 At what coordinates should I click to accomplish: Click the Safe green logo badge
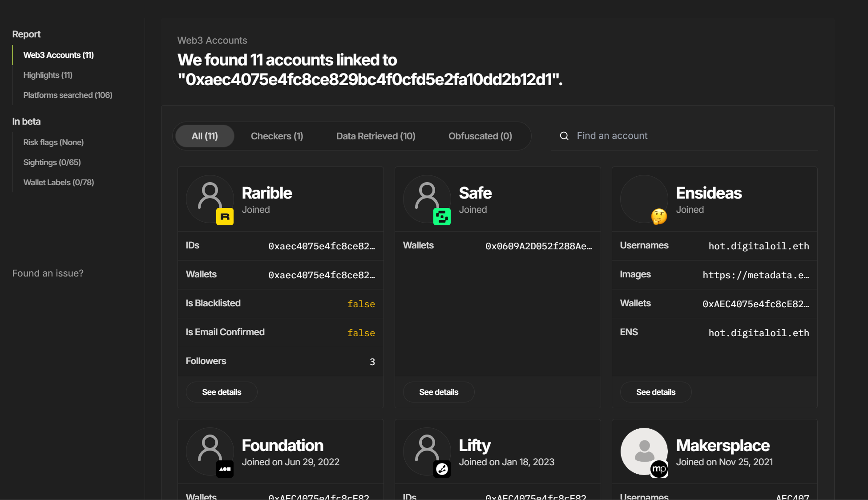point(442,217)
